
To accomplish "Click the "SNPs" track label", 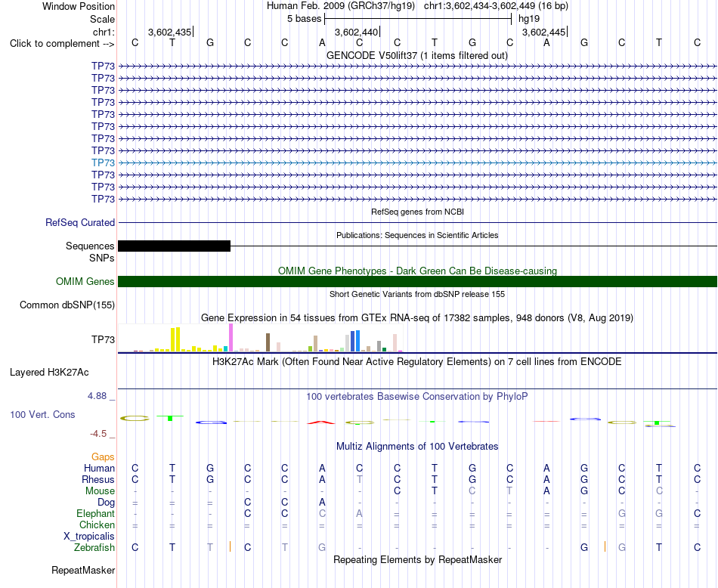I will (102, 258).
